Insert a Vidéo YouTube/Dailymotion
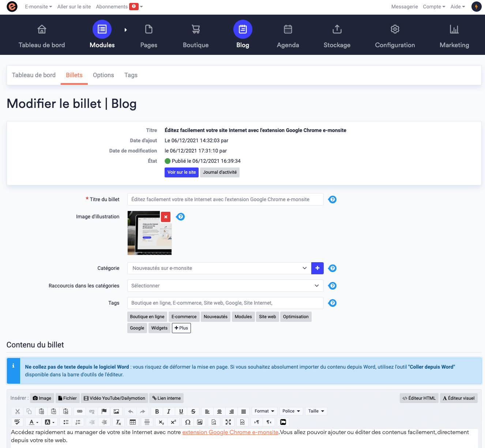485x448 pixels. pos(114,398)
